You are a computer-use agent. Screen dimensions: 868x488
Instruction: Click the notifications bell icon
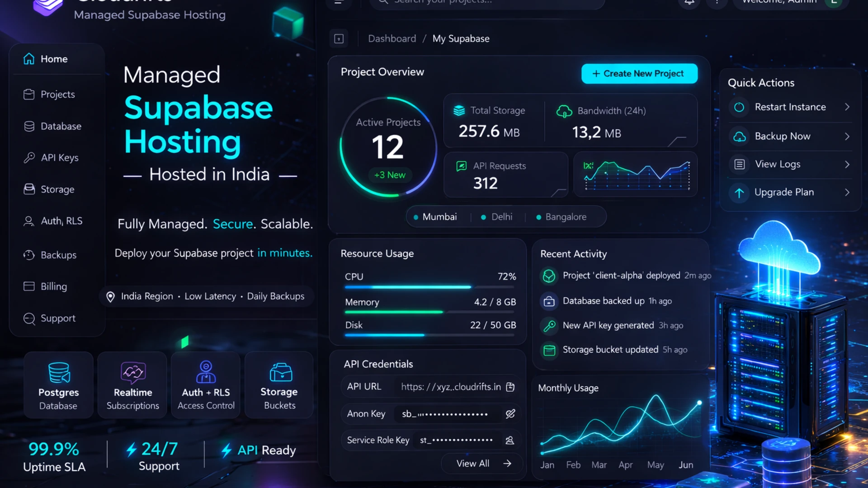coord(689,2)
